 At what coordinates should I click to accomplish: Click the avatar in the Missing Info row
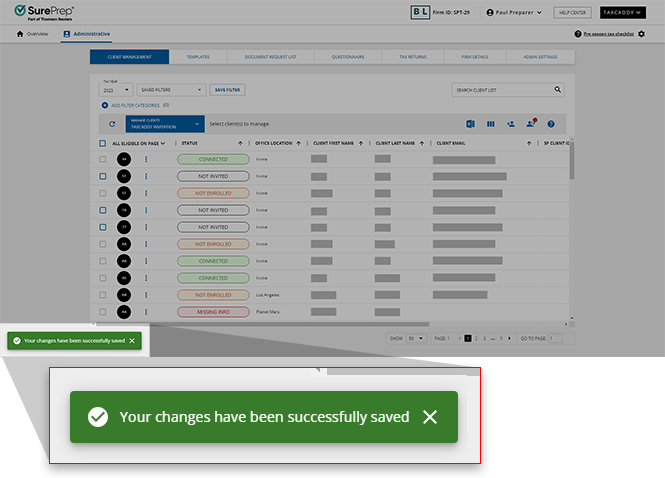tap(124, 312)
